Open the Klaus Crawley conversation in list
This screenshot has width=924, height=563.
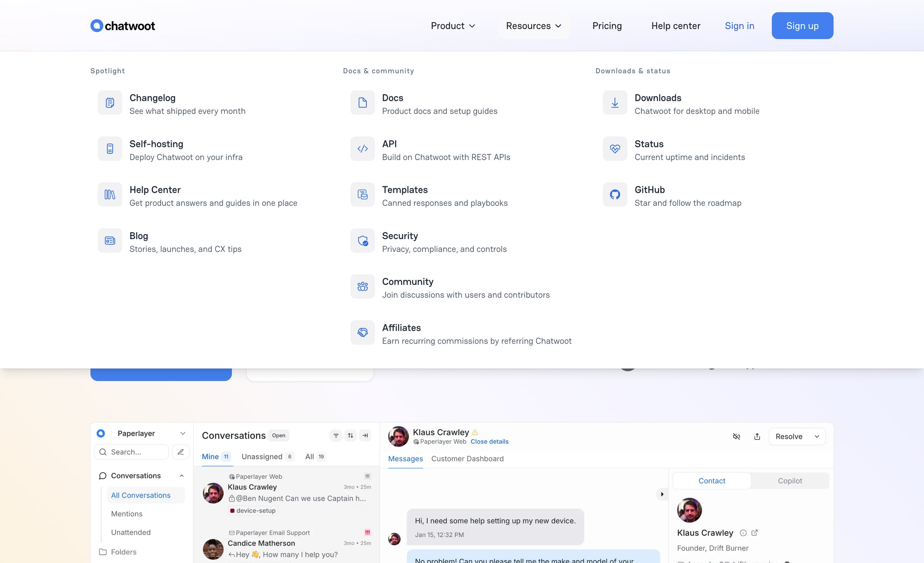point(286,494)
